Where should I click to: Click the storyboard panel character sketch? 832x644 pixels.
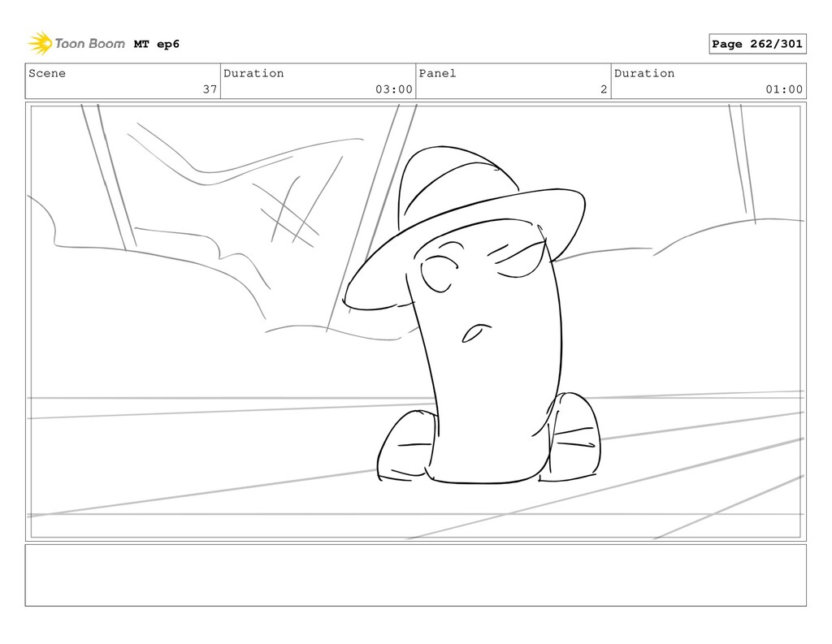pos(472,316)
